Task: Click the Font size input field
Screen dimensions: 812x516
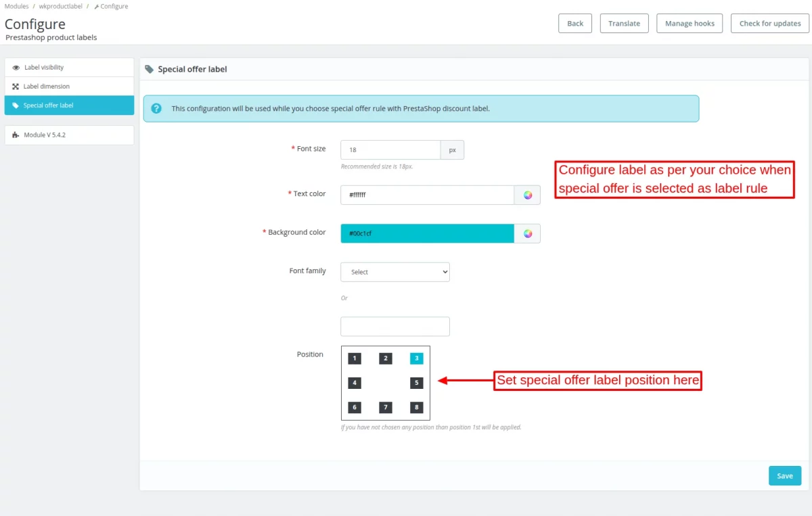Action: click(x=390, y=149)
